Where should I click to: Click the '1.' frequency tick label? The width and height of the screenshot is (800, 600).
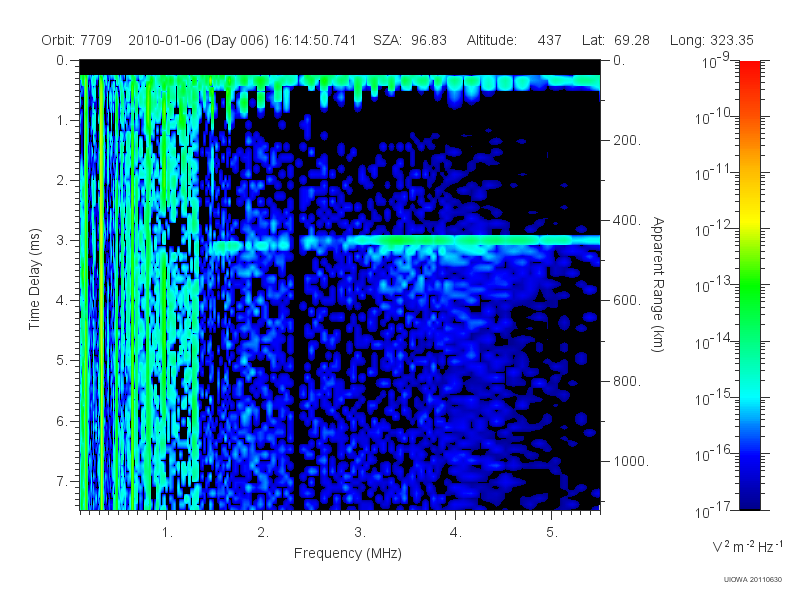[x=167, y=533]
